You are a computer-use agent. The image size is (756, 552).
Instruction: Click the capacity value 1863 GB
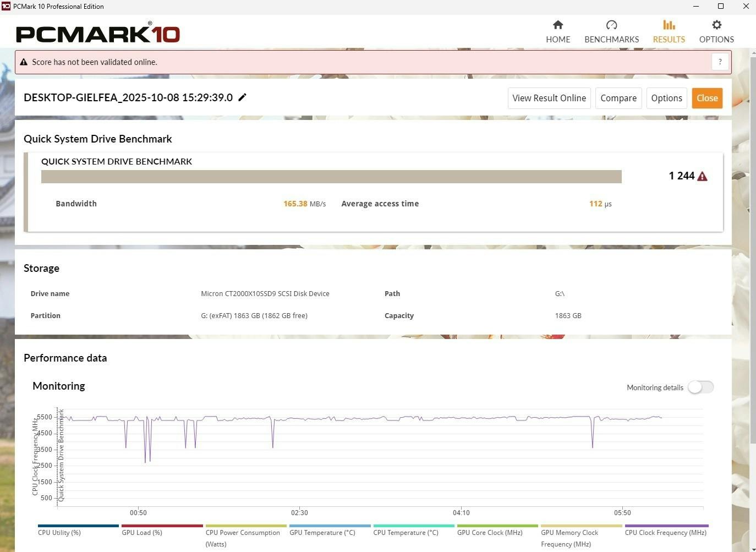568,315
